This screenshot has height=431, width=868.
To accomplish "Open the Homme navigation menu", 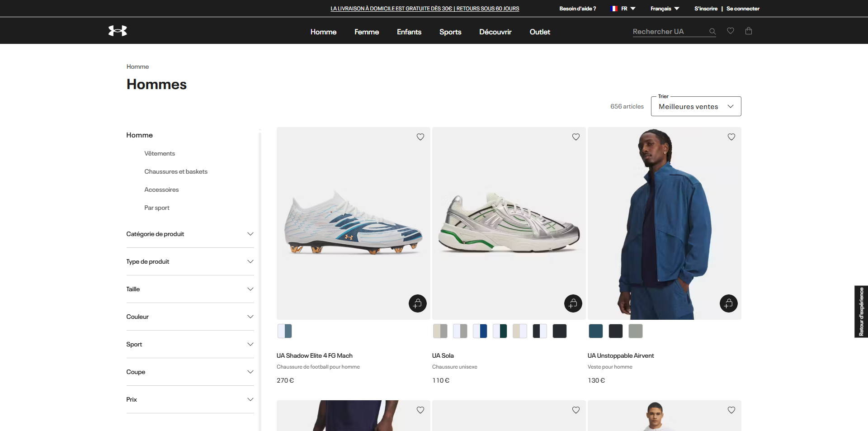I will pos(323,32).
